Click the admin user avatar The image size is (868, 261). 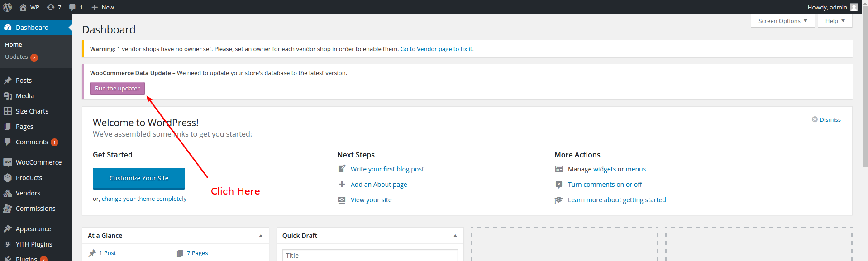(x=854, y=7)
